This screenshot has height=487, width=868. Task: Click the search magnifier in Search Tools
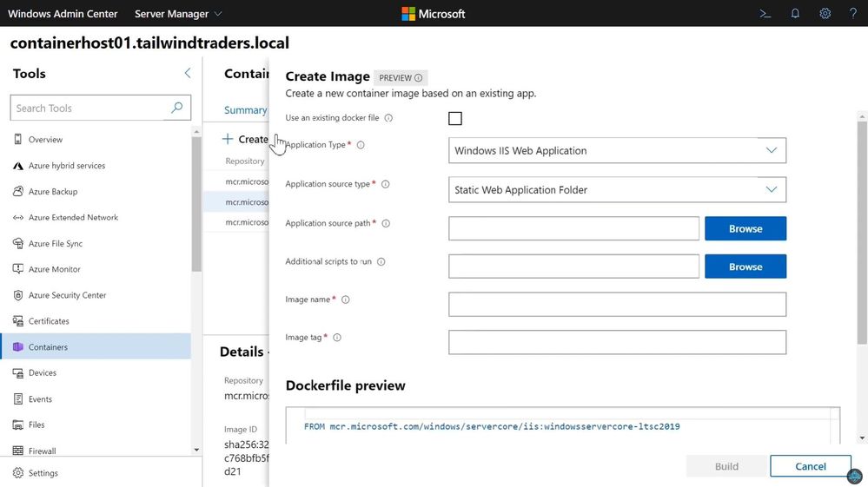point(177,108)
